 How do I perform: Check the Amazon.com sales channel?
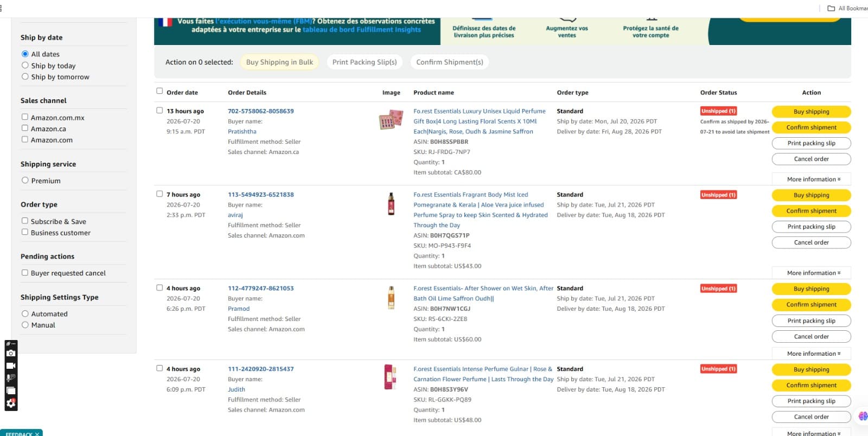(x=25, y=140)
